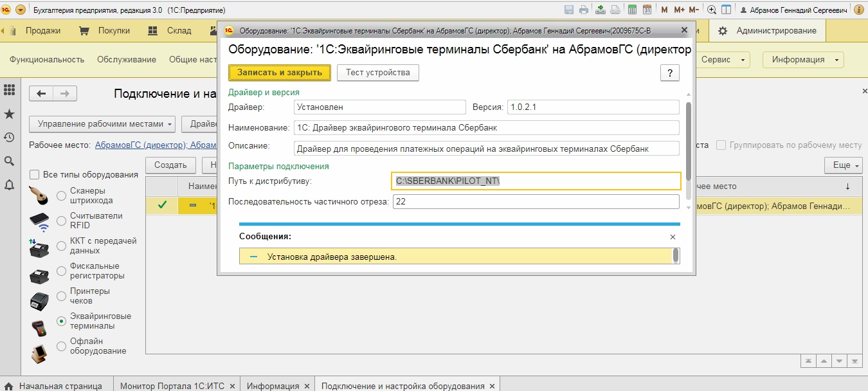The image size is (868, 391).
Task: Open the sections grid icon in left sidebar
Action: pos(9,89)
